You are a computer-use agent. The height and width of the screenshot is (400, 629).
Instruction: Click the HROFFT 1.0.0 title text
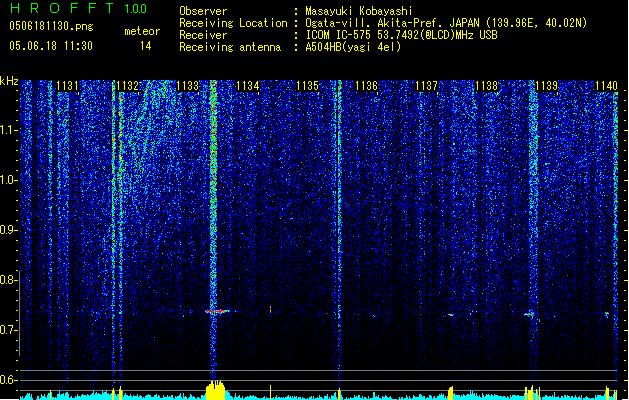click(x=78, y=8)
